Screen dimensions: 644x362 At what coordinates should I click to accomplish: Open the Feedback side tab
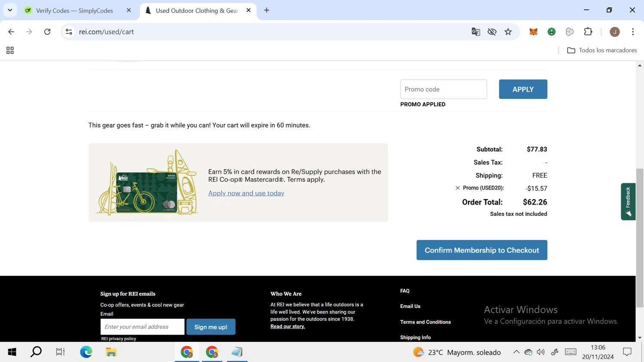(628, 202)
